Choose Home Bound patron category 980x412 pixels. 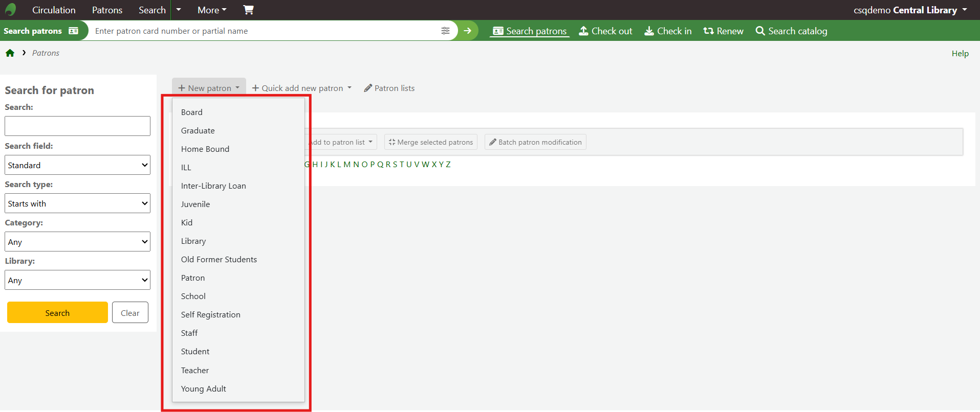click(x=238, y=149)
